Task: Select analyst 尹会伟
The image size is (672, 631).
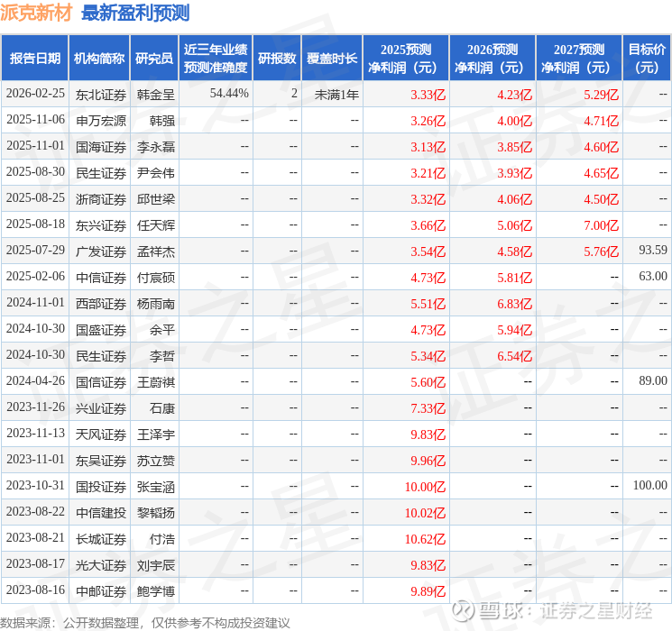Action: (x=156, y=173)
